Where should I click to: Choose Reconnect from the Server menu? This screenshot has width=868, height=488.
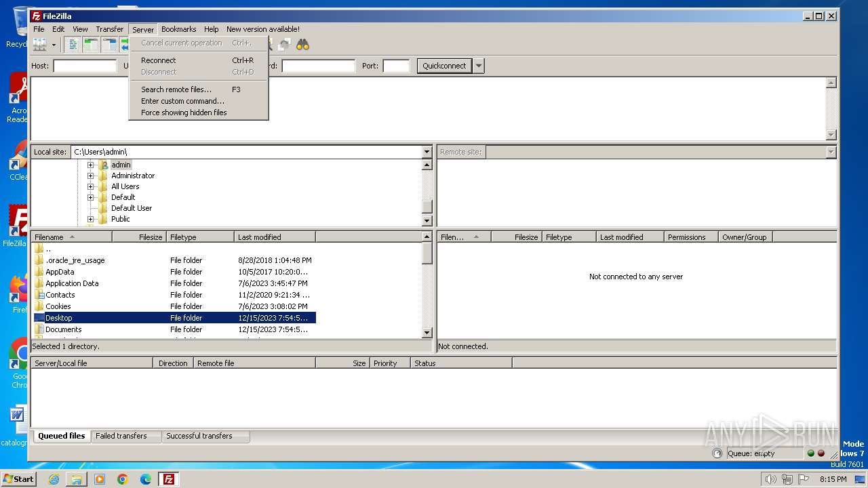pyautogui.click(x=199, y=60)
